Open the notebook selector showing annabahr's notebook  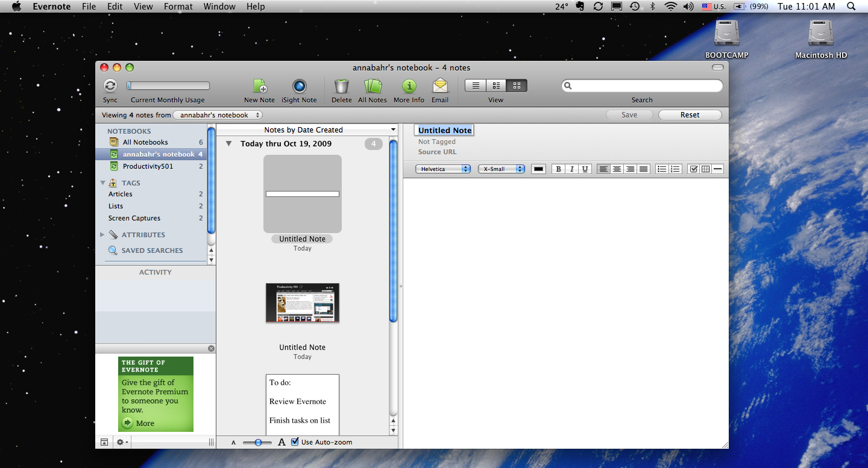point(218,115)
